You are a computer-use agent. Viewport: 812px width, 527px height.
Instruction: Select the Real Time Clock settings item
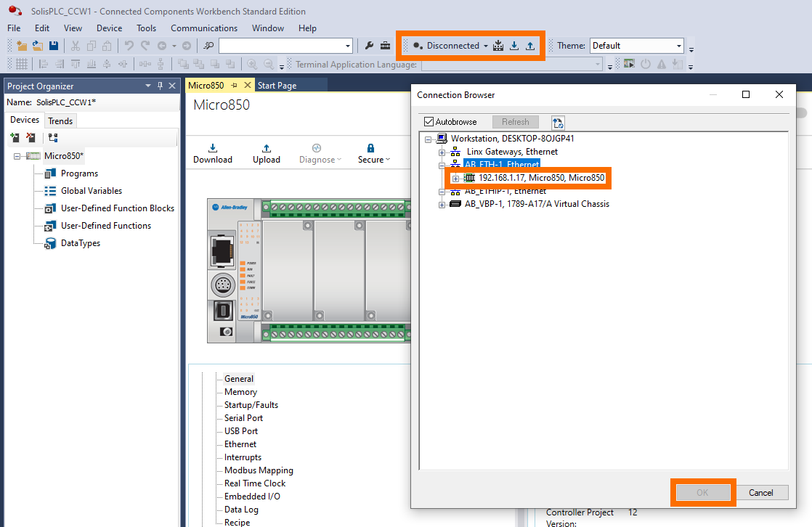[x=255, y=483]
